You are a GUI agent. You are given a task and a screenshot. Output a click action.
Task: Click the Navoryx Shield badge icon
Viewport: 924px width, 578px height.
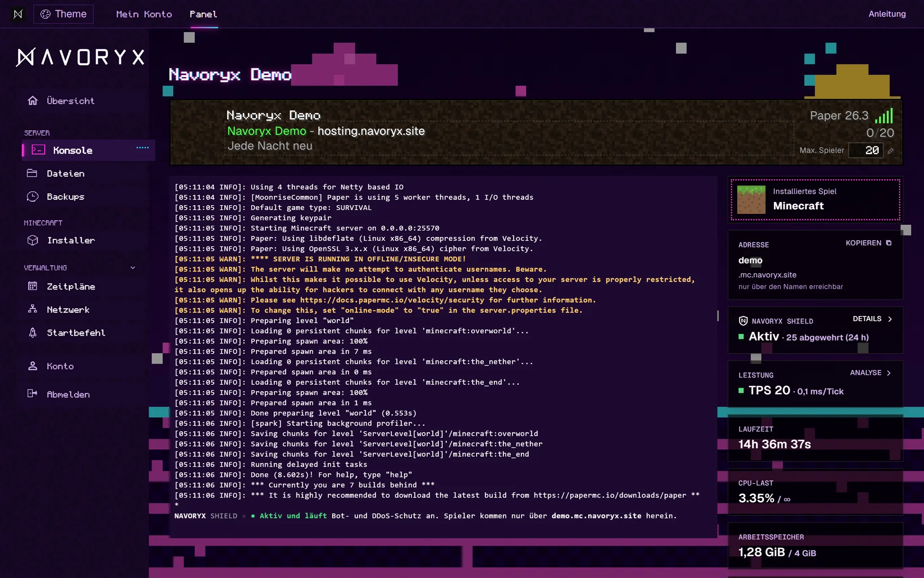(x=743, y=321)
